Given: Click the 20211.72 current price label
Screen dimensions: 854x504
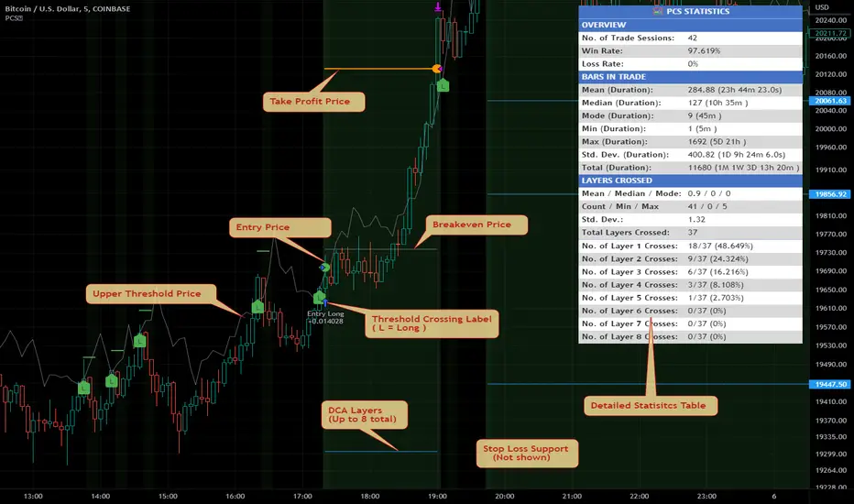Looking at the screenshot, I should point(830,33).
